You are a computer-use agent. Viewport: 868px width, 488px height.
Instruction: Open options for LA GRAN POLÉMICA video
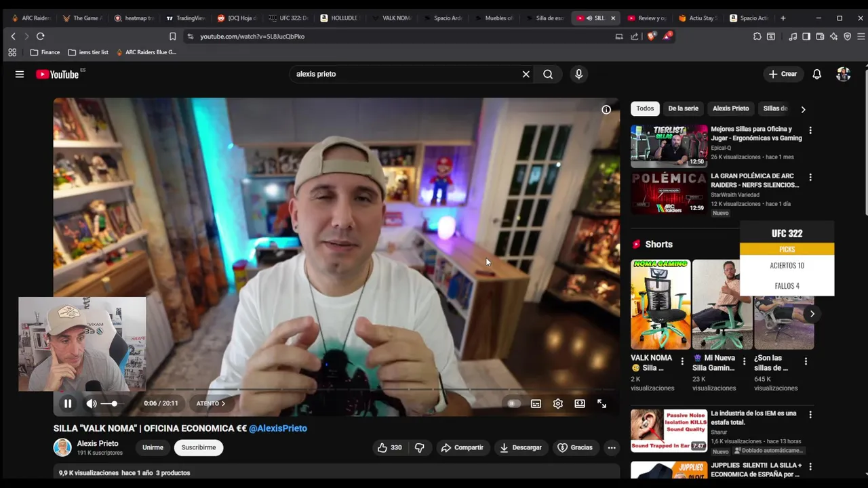tap(810, 177)
